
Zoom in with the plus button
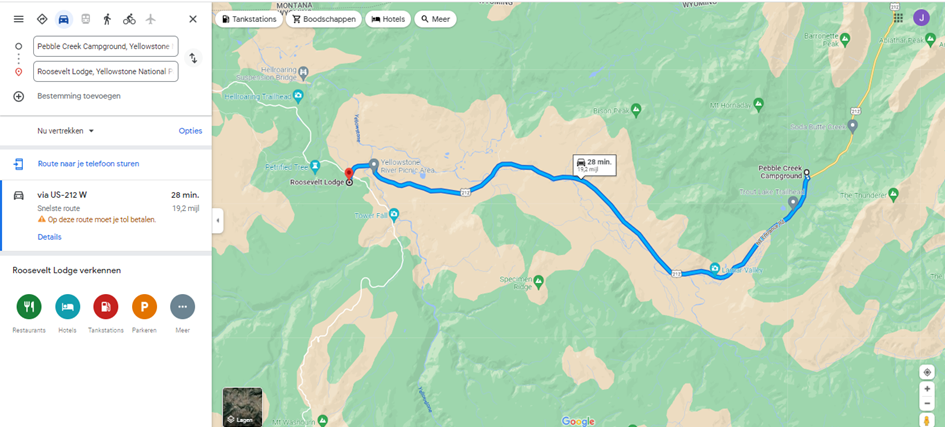pyautogui.click(x=927, y=389)
